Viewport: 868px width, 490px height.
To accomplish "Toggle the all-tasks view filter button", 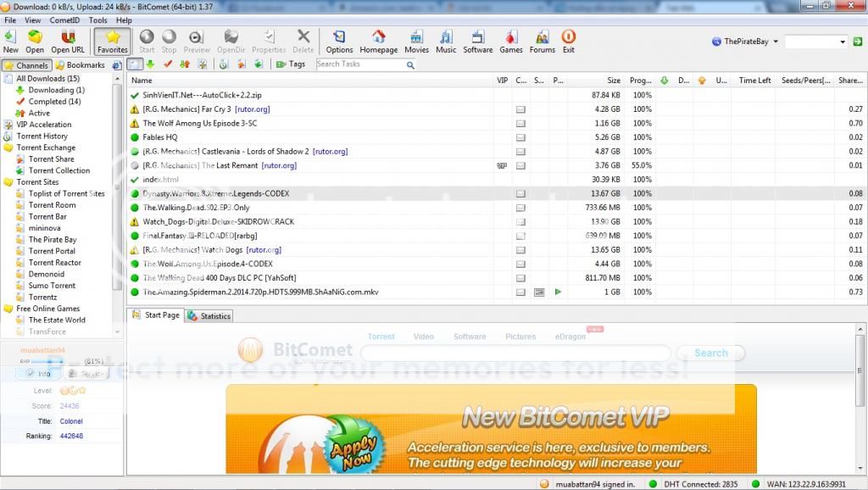I will click(135, 64).
